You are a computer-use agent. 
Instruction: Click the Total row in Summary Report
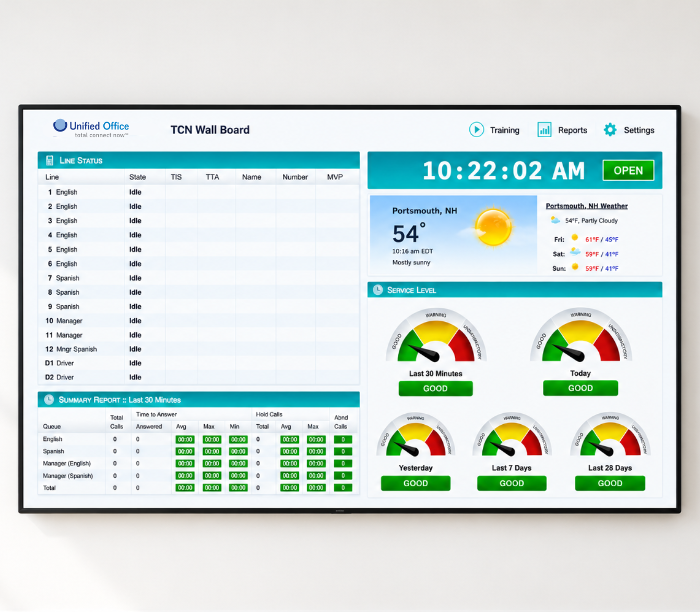[198, 488]
